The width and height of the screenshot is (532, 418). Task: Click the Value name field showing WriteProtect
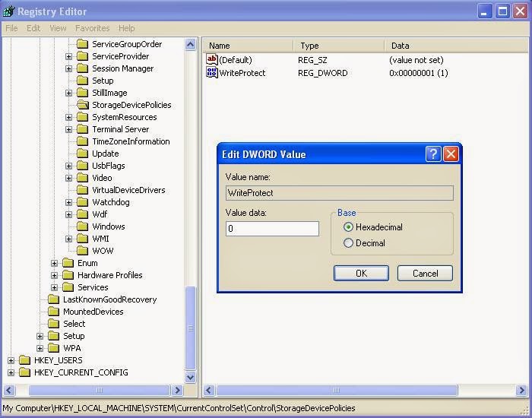pos(339,193)
